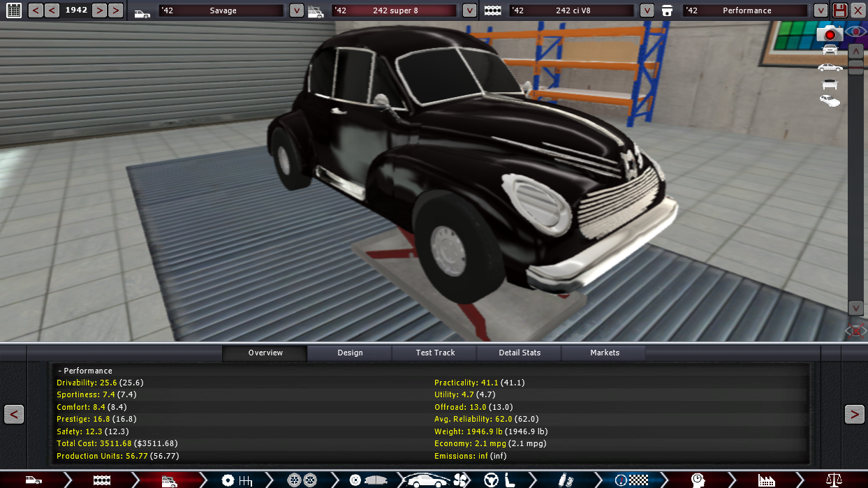Toggle the red focus eye at bottom right
Screen dimensions: 868x488
pyautogui.click(x=855, y=330)
